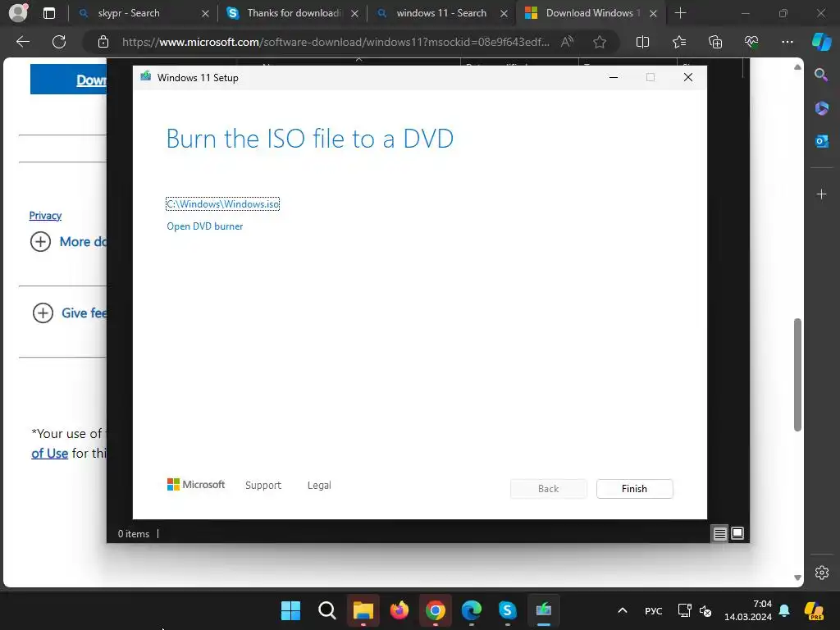The image size is (840, 630).
Task: Launch Copilot from the Edge toolbar icon
Action: 821,42
